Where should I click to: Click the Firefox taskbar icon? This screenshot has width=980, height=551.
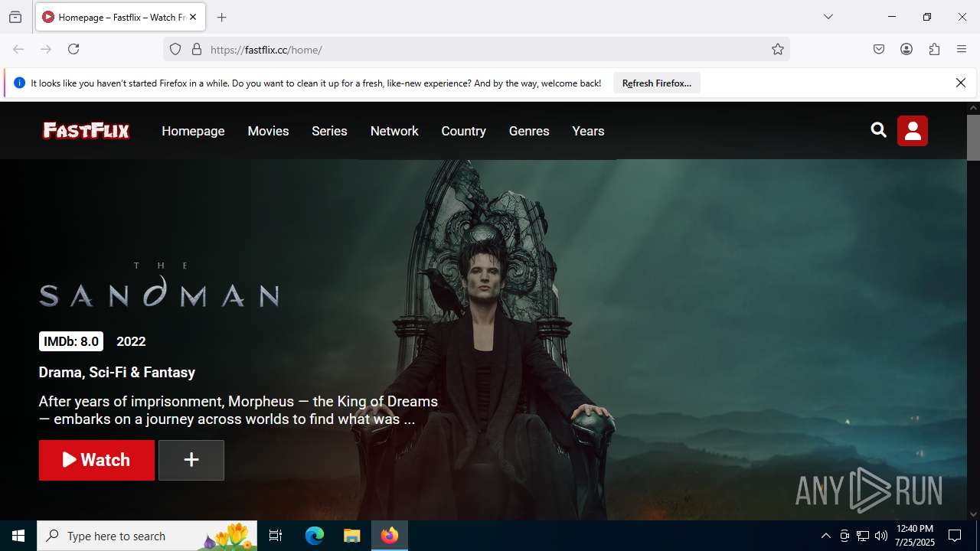(x=390, y=536)
